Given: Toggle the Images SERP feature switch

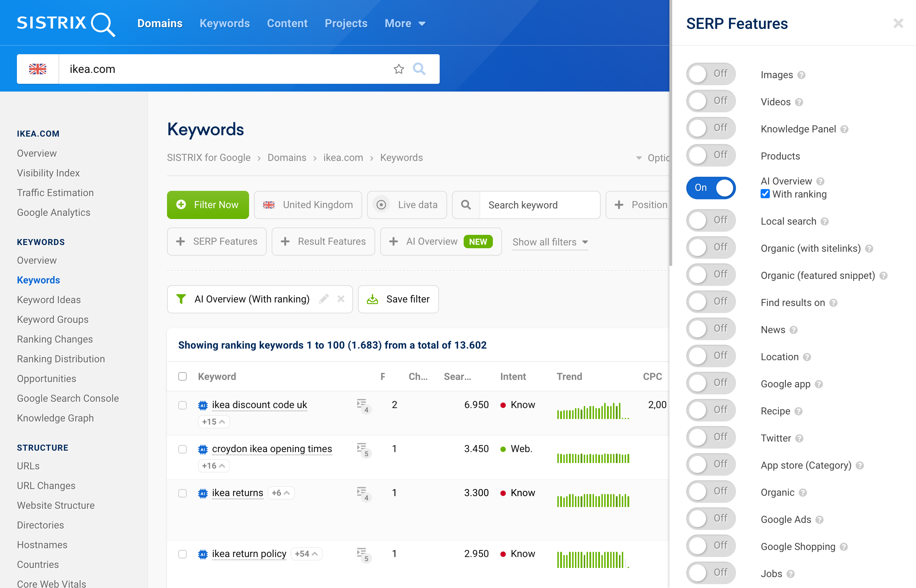Looking at the screenshot, I should tap(711, 74).
